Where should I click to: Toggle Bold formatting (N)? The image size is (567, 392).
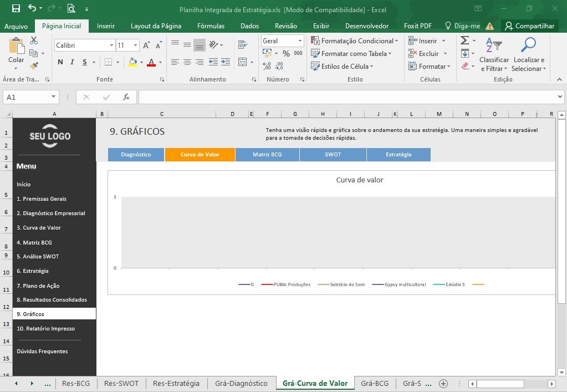tap(60, 62)
